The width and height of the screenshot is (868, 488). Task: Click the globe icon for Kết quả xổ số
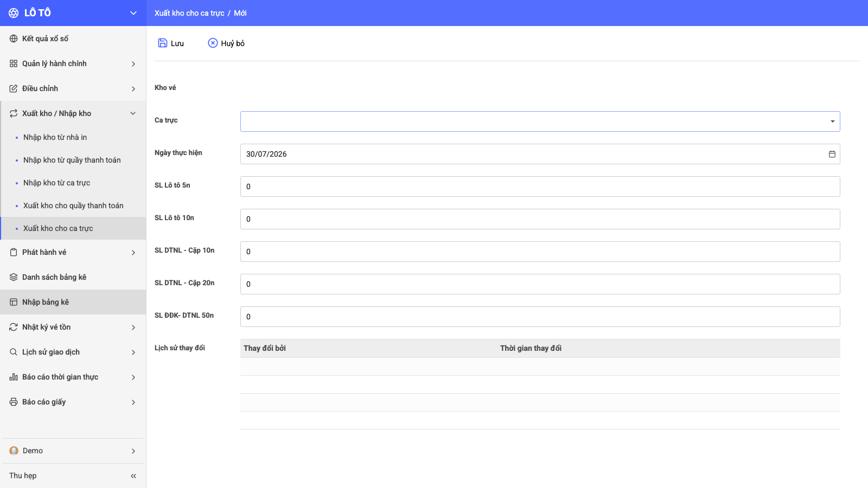click(14, 38)
